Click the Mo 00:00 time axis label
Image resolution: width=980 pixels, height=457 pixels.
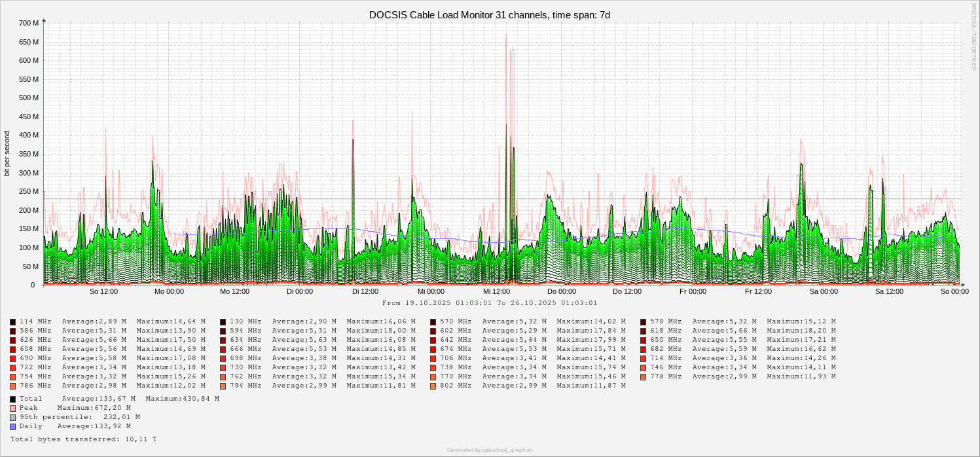pos(169,291)
